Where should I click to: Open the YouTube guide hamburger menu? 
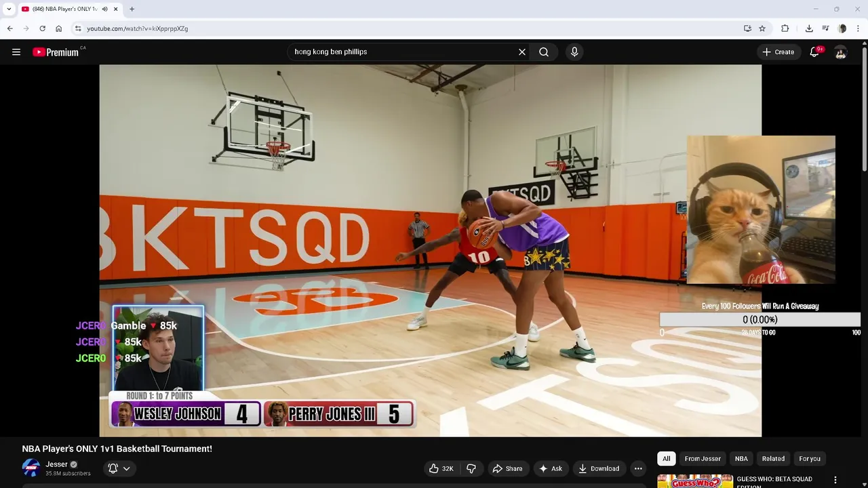click(x=16, y=52)
